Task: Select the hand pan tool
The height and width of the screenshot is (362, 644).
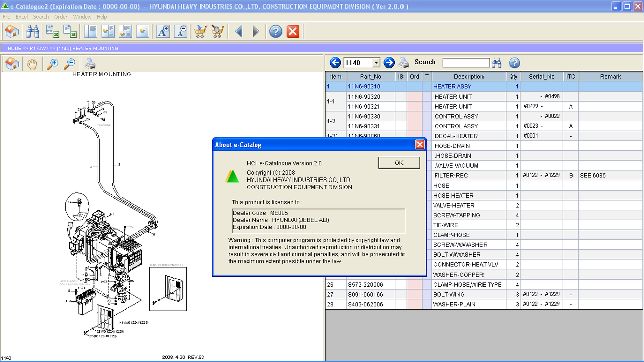Action: tap(32, 64)
